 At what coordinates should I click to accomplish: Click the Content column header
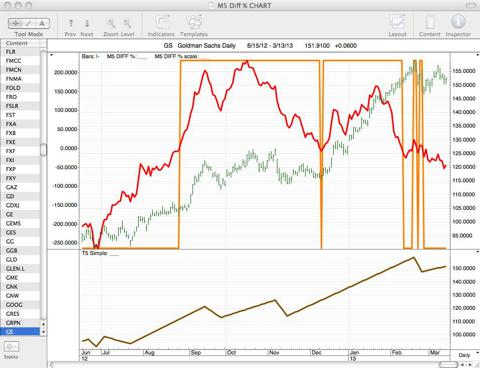[21, 43]
